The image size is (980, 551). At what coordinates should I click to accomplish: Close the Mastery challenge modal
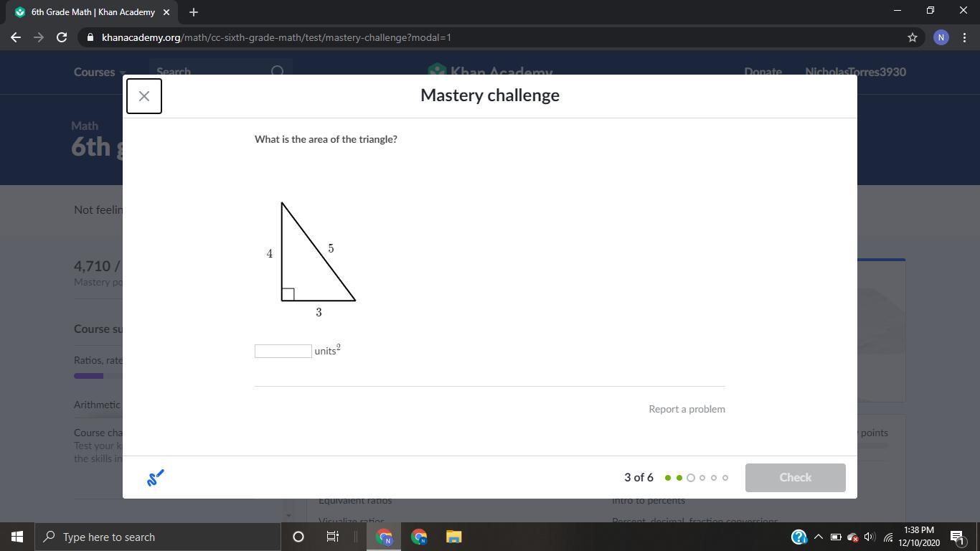144,96
